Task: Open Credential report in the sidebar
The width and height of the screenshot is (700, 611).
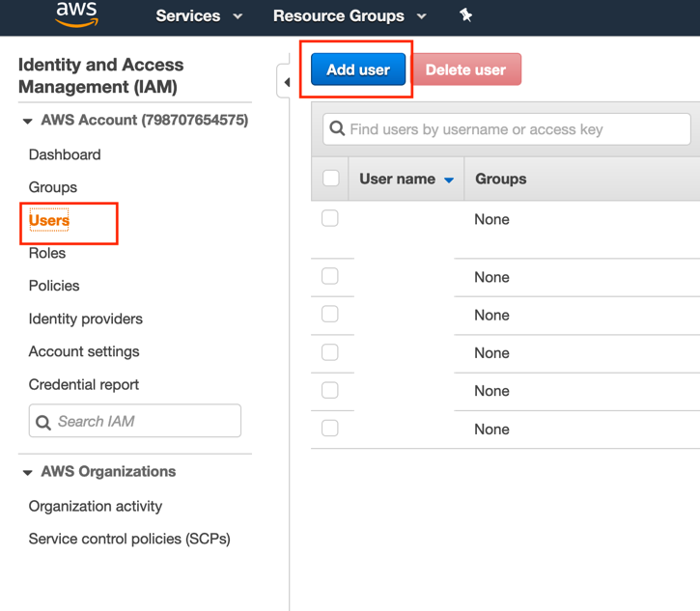Action: point(83,385)
